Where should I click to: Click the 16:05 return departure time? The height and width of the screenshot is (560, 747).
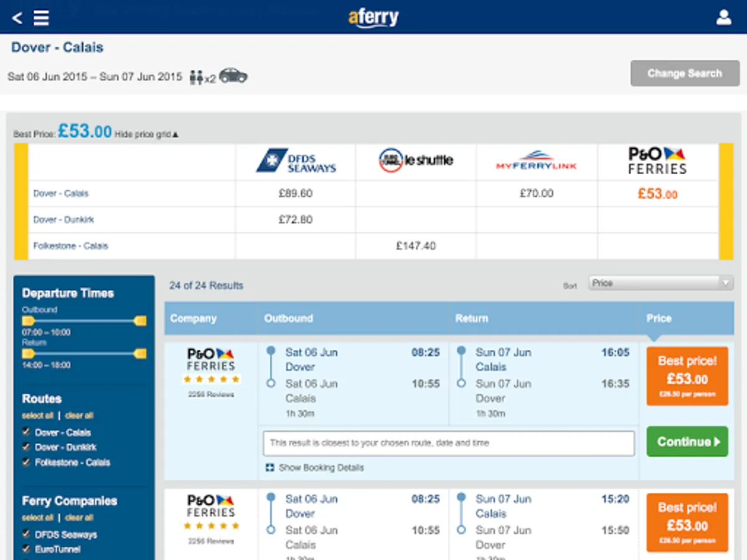616,352
